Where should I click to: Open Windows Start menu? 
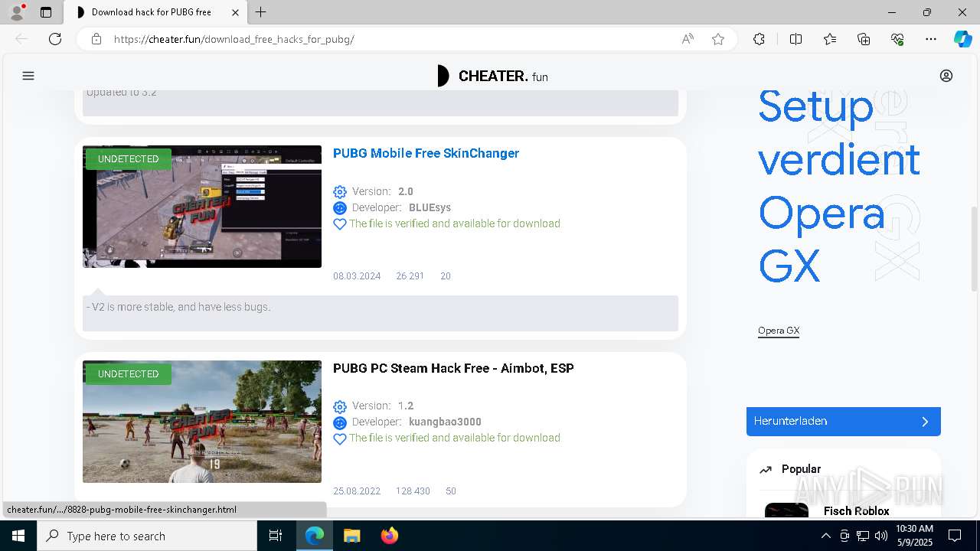(x=18, y=536)
